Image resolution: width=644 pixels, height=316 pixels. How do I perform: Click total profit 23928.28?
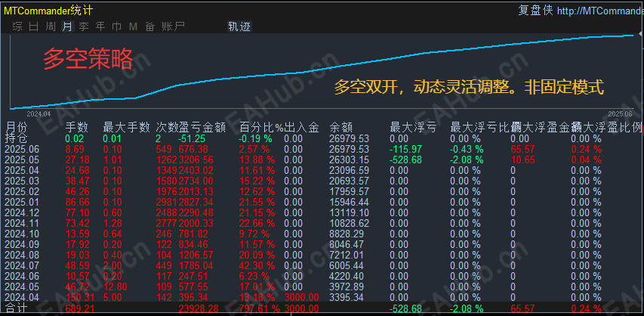coord(199,308)
